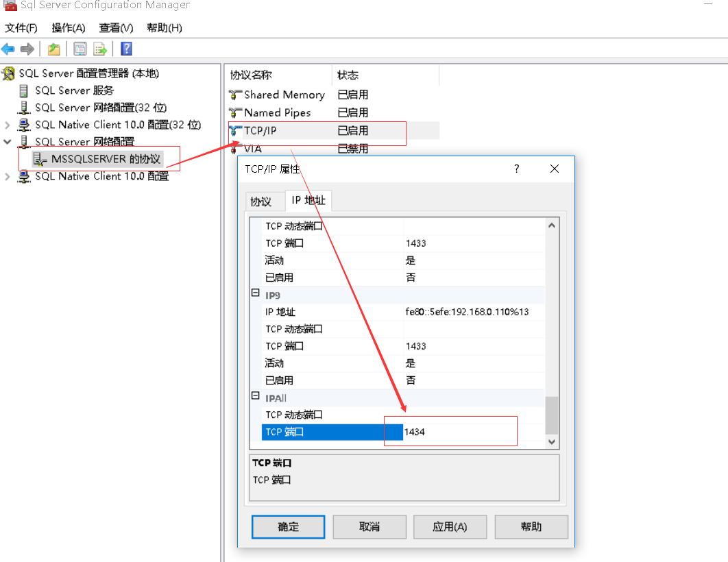
Task: Click the Export List toolbar icon
Action: tap(100, 49)
